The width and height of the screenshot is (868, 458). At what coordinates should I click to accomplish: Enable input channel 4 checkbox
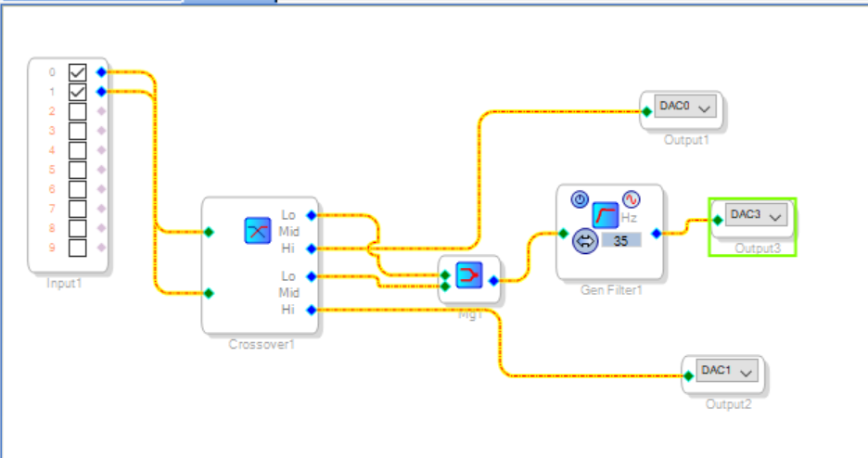pyautogui.click(x=78, y=150)
